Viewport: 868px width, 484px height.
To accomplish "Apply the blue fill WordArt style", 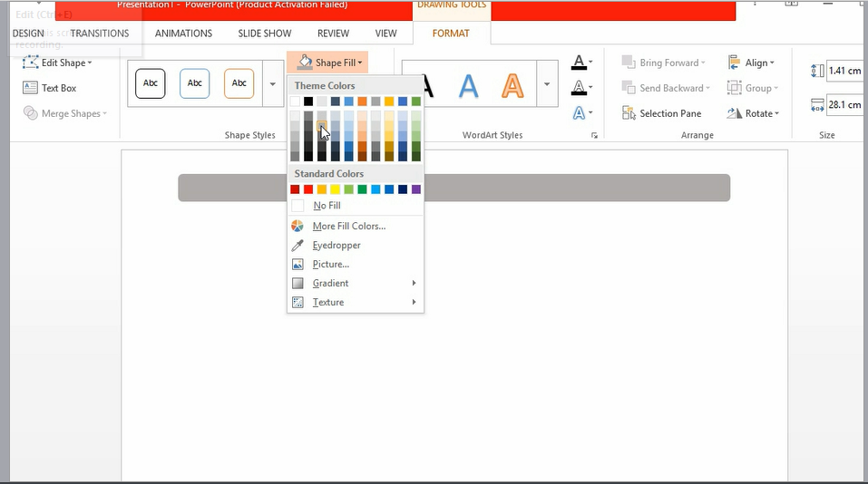I will point(468,86).
